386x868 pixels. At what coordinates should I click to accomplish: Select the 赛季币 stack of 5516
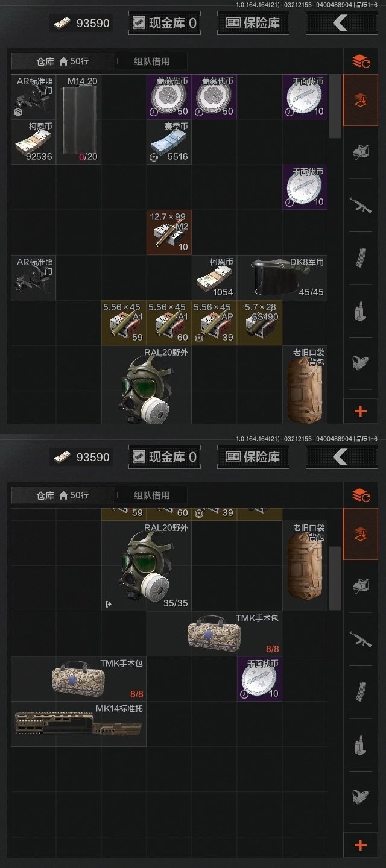[169, 142]
